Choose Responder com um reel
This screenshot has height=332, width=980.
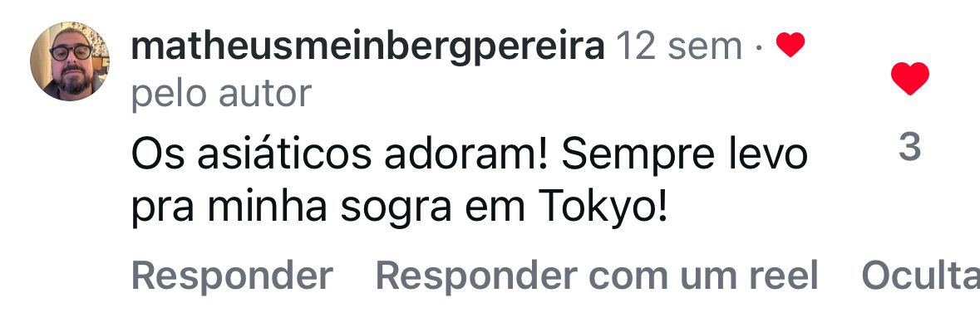click(x=597, y=276)
